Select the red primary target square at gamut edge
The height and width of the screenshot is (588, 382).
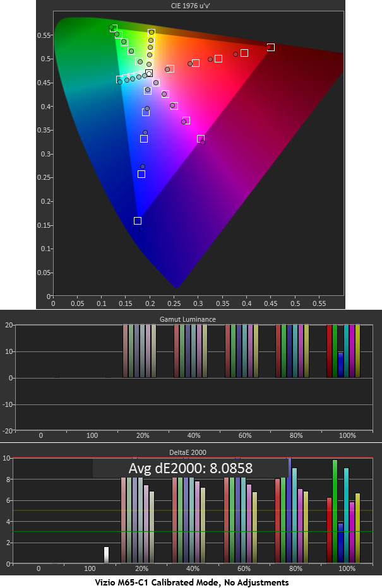click(x=271, y=47)
